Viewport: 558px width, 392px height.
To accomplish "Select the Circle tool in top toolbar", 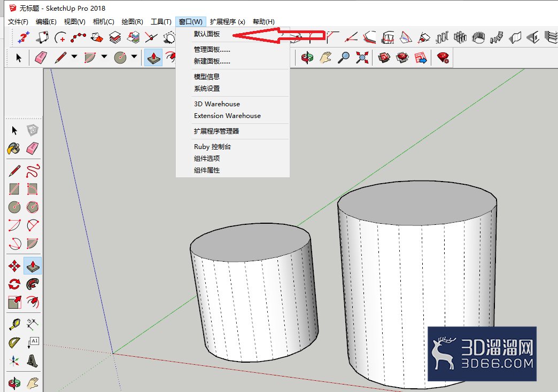I will (120, 57).
